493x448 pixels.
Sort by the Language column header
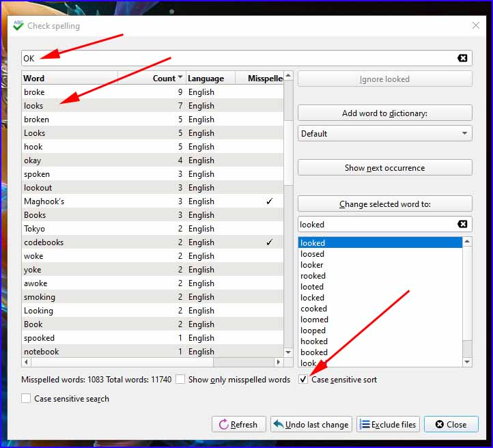point(210,78)
